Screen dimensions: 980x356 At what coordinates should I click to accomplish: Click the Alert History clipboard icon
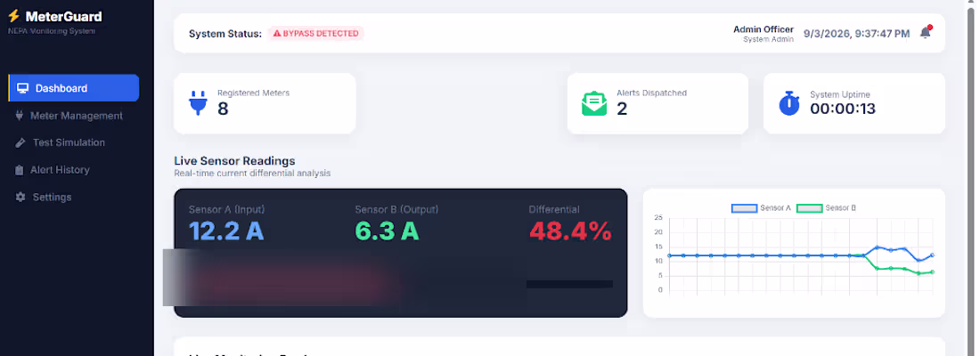click(20, 170)
